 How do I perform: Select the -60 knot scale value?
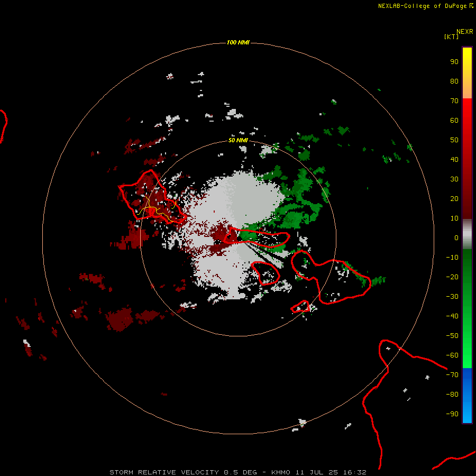point(452,355)
